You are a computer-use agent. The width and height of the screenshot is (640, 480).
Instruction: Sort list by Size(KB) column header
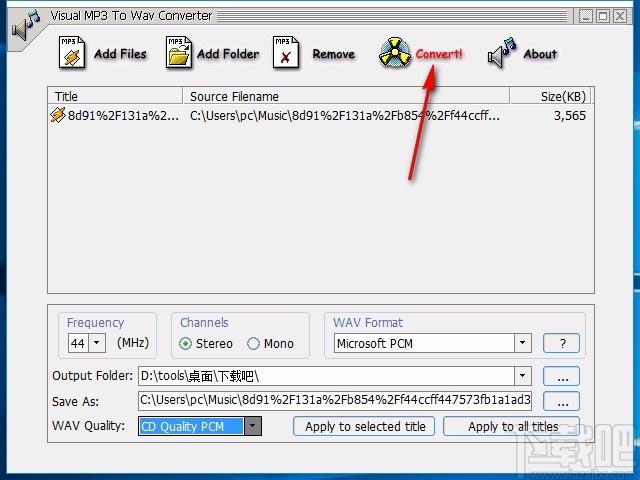pyautogui.click(x=550, y=96)
